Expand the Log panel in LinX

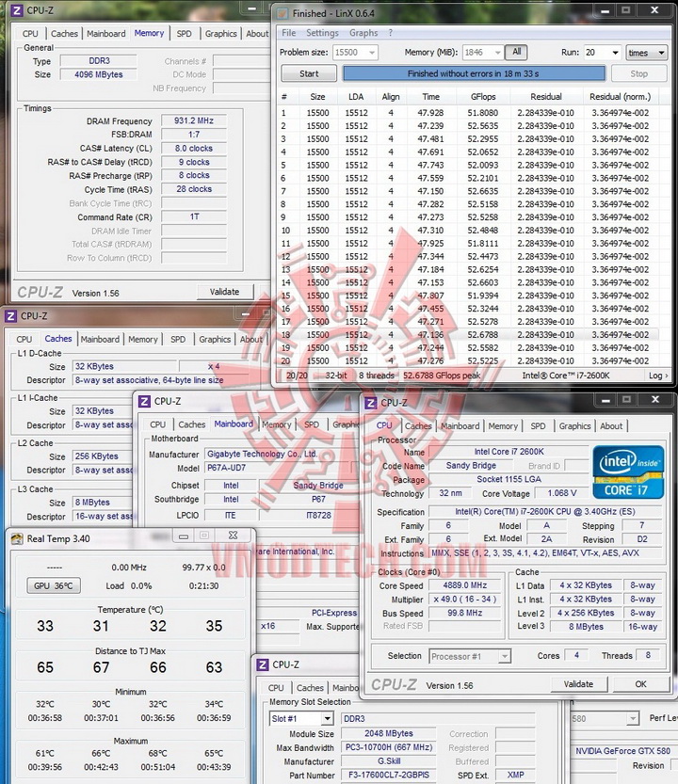[x=658, y=376]
